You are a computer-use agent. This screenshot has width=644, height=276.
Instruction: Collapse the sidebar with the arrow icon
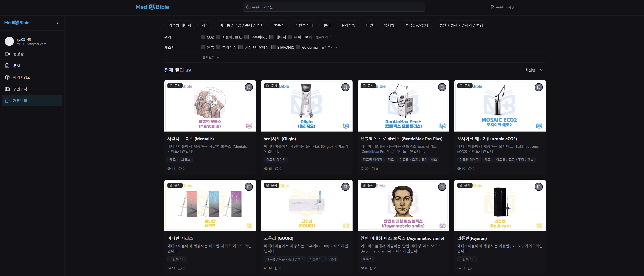tap(57, 23)
